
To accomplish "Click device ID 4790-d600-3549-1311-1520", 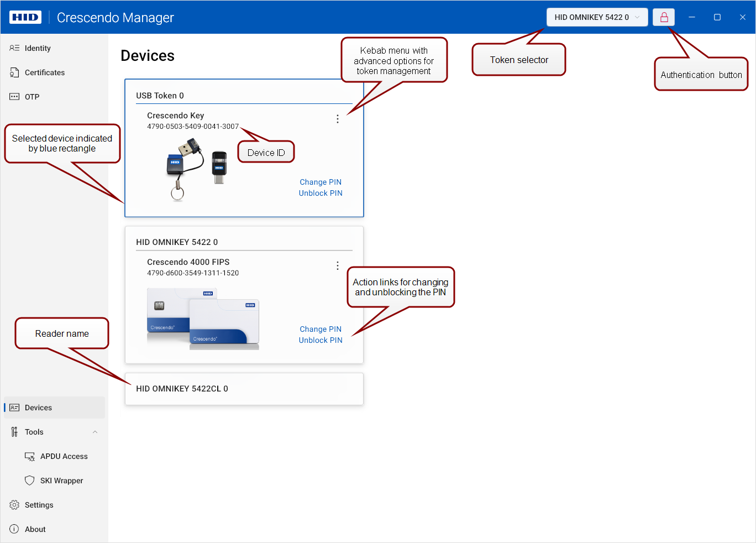I will click(193, 273).
